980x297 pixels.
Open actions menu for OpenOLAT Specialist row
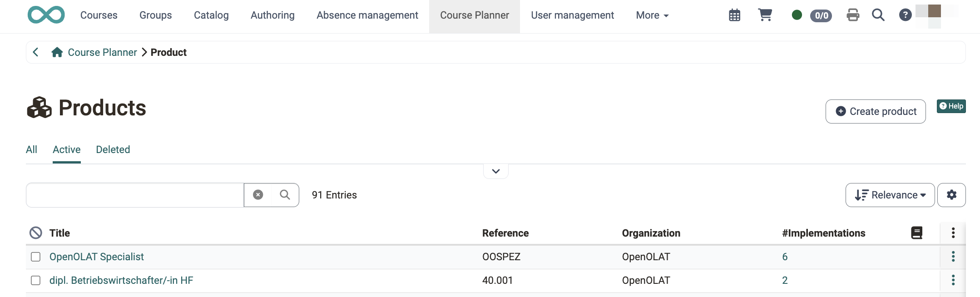point(953,257)
